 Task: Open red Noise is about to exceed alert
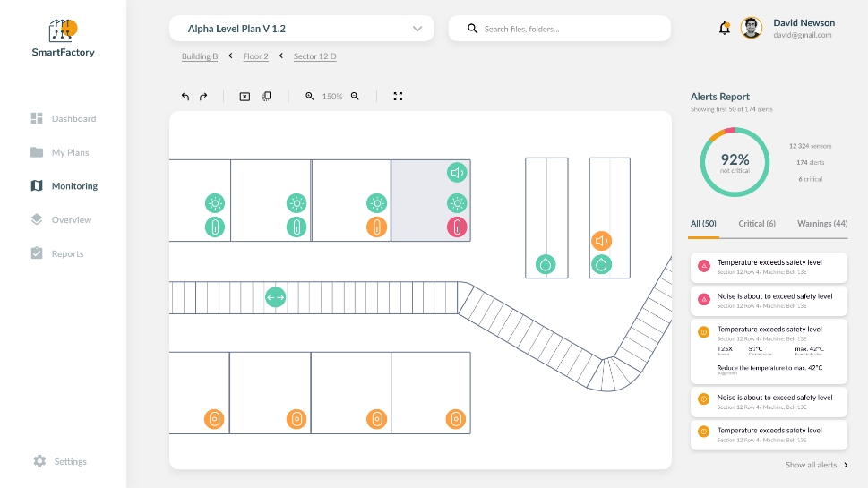tap(769, 301)
